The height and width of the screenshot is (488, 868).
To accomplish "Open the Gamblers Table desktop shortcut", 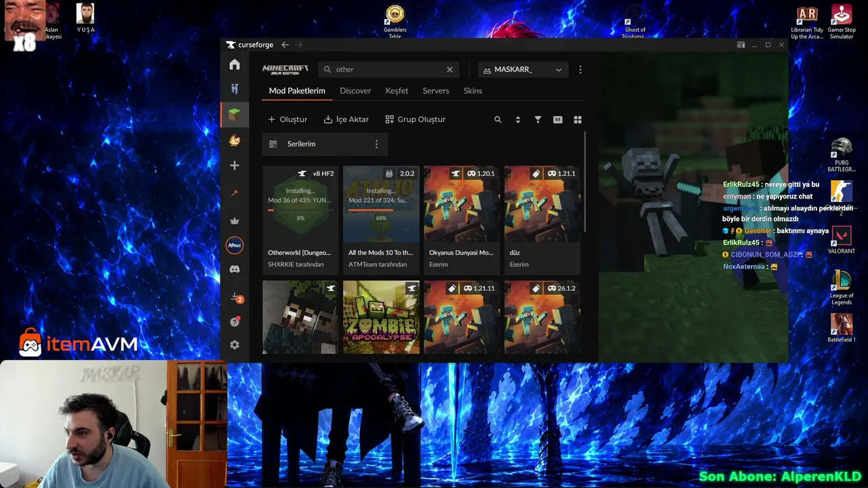I will click(x=395, y=22).
